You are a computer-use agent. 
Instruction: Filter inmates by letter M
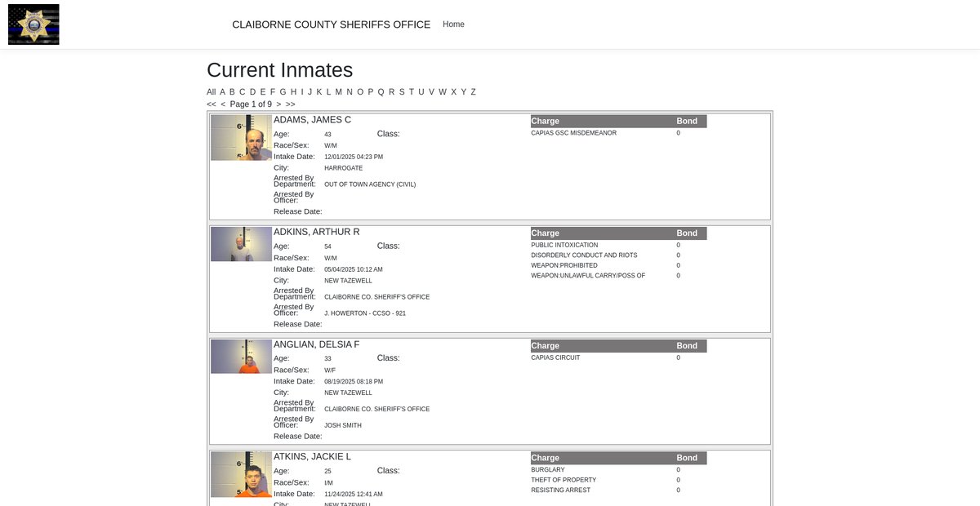click(x=339, y=92)
